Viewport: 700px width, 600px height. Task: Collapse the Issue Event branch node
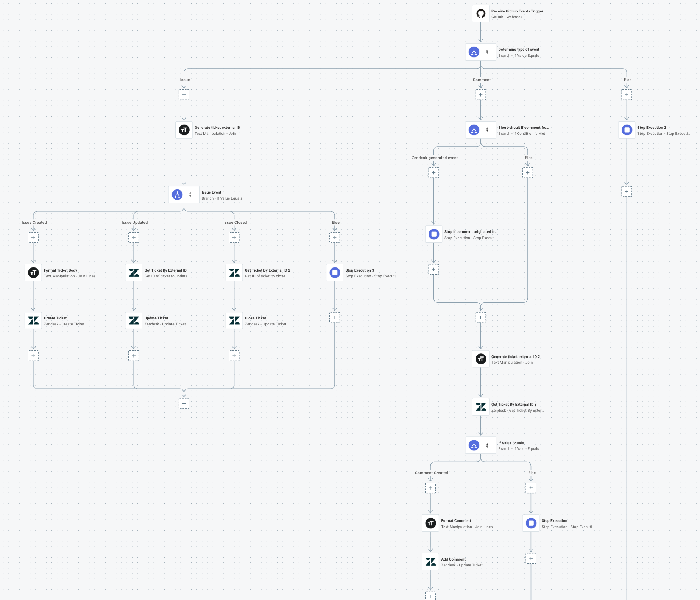pyautogui.click(x=190, y=194)
